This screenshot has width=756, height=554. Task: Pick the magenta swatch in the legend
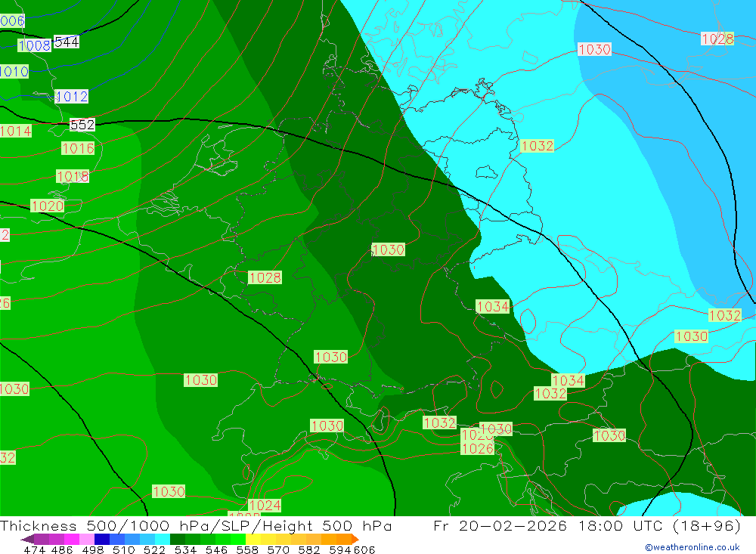point(72,539)
